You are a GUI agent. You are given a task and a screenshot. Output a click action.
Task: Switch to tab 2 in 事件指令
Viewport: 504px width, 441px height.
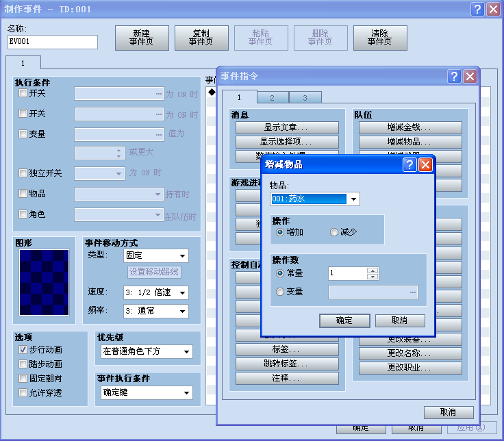273,98
